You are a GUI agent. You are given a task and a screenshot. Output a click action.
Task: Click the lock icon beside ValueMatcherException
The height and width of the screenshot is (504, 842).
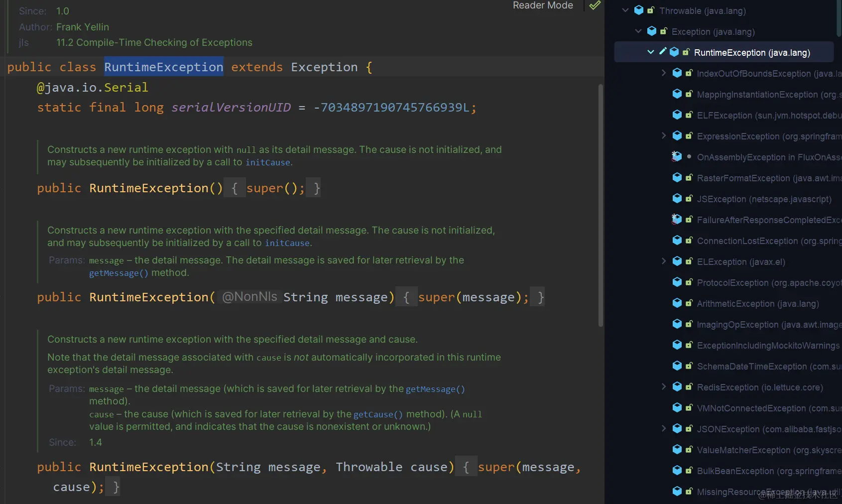click(689, 449)
